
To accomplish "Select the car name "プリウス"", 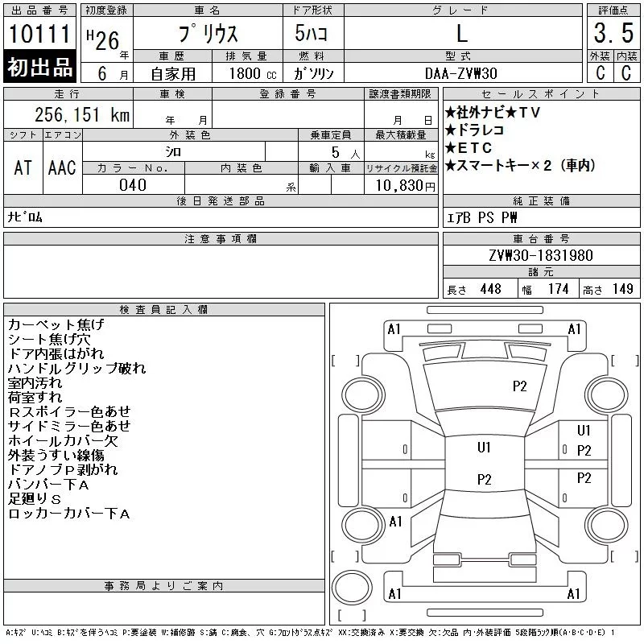I will tap(208, 33).
